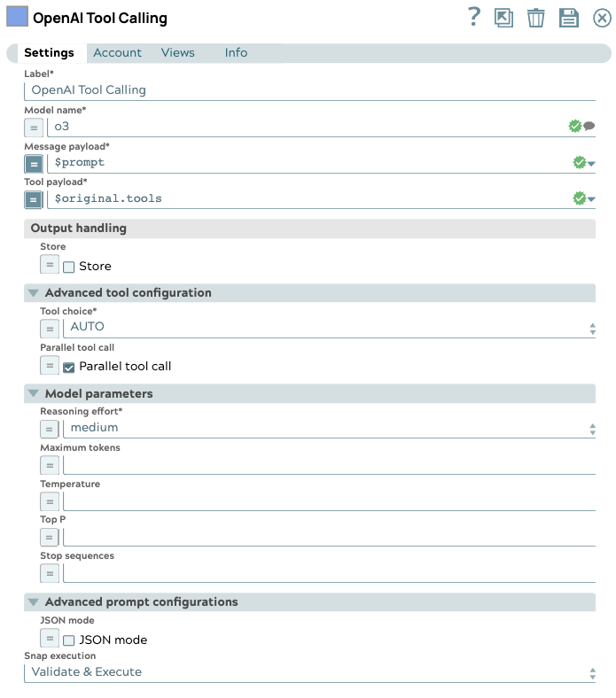The width and height of the screenshot is (616, 698).
Task: Click the Maximum tokens input field
Action: coord(328,465)
